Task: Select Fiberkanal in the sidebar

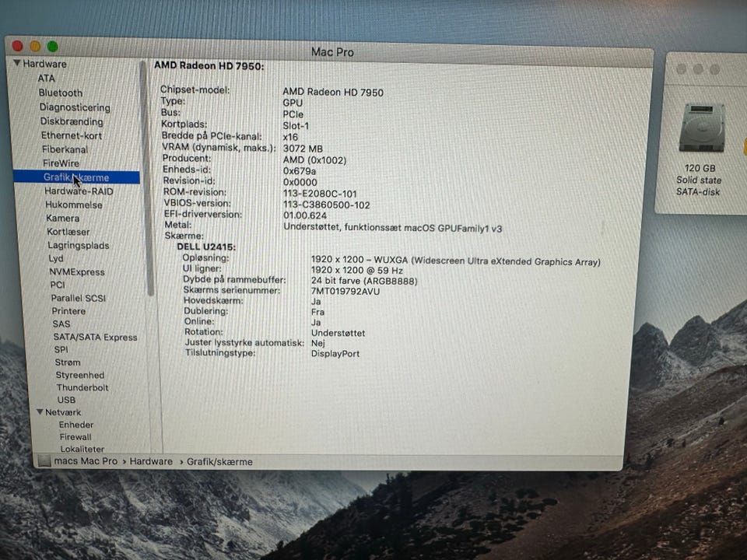Action: pos(65,149)
